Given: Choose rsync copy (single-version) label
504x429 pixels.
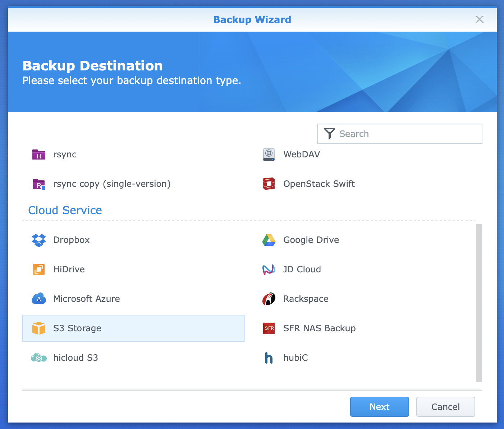Looking at the screenshot, I should coord(112,184).
